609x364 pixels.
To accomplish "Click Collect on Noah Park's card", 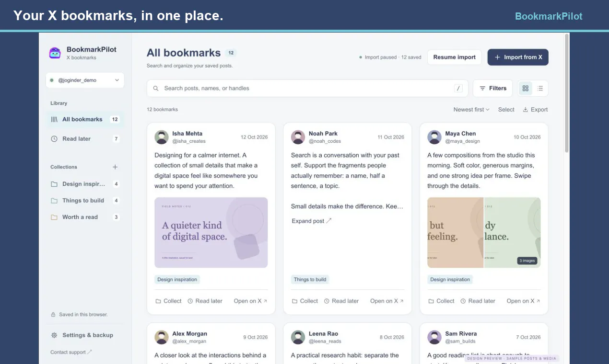I will (305, 301).
